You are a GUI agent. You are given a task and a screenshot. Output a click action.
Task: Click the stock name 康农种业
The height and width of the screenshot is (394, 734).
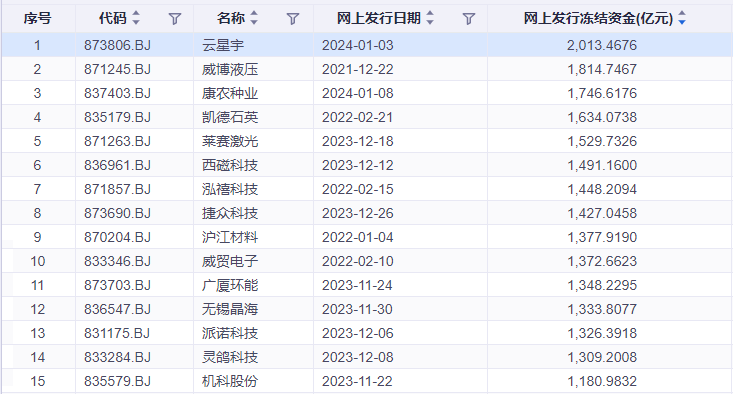click(x=230, y=93)
